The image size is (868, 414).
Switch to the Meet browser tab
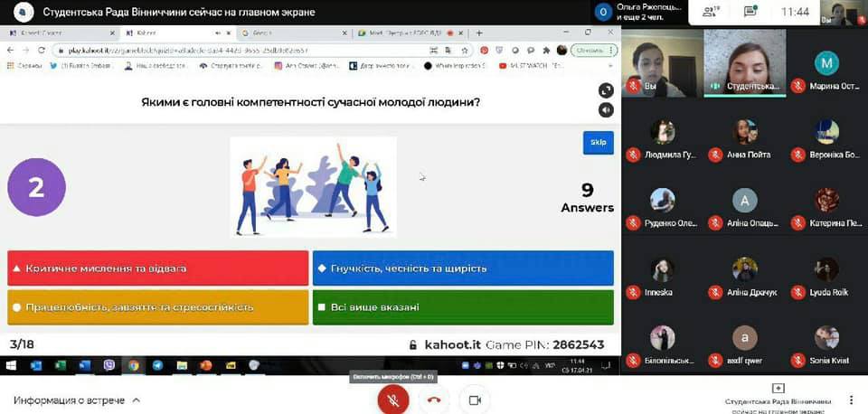click(410, 33)
